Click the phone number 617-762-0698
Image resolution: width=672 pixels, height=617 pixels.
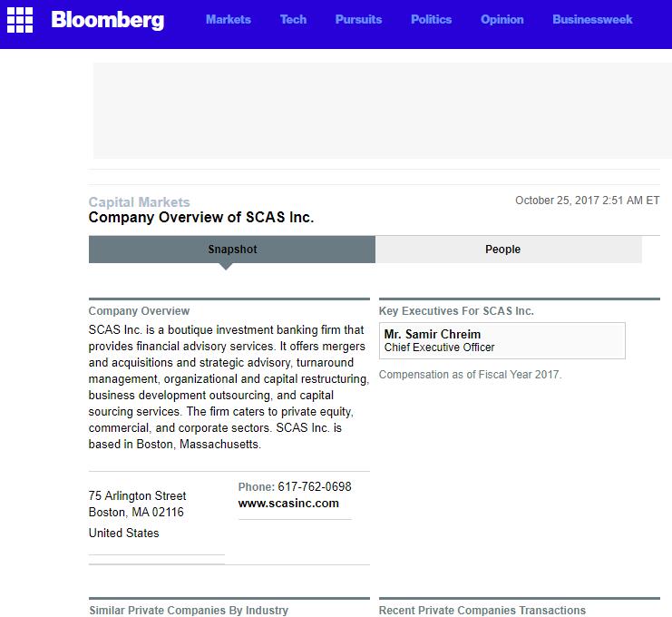pyautogui.click(x=314, y=486)
